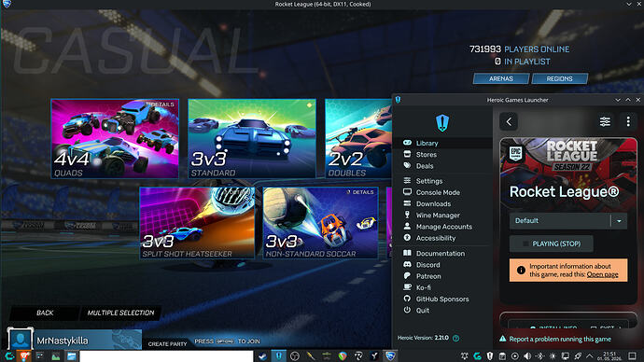
Task: Select 3v3 Split Shot Heatseeker card
Action: click(197, 223)
